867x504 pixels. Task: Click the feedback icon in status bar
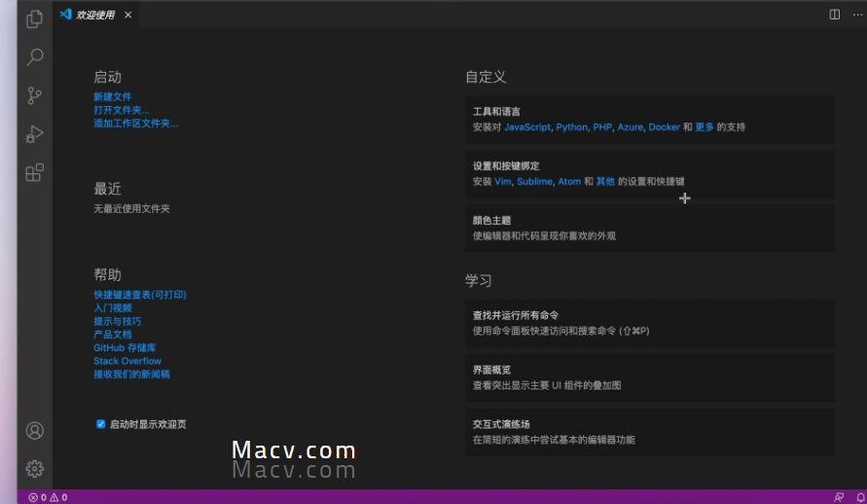(x=839, y=497)
